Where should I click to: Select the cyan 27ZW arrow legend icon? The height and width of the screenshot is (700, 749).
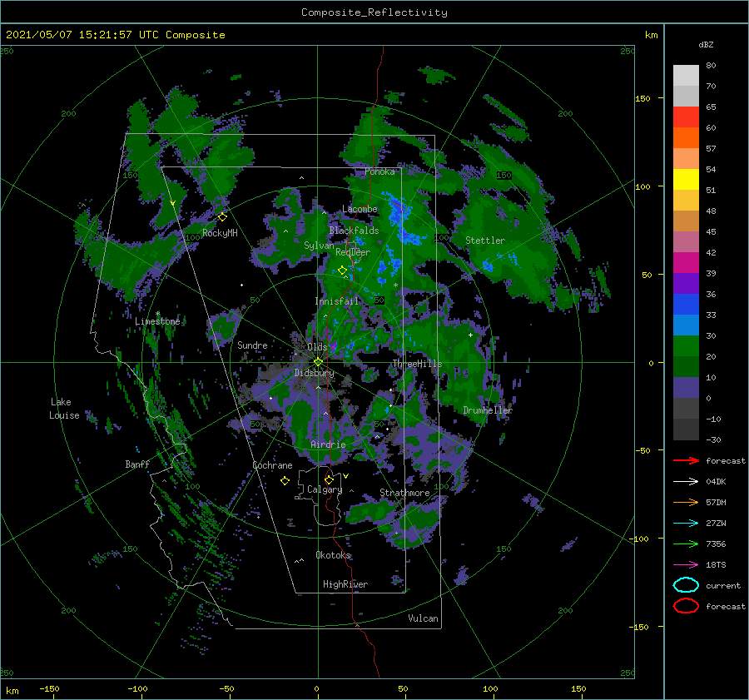tap(686, 524)
